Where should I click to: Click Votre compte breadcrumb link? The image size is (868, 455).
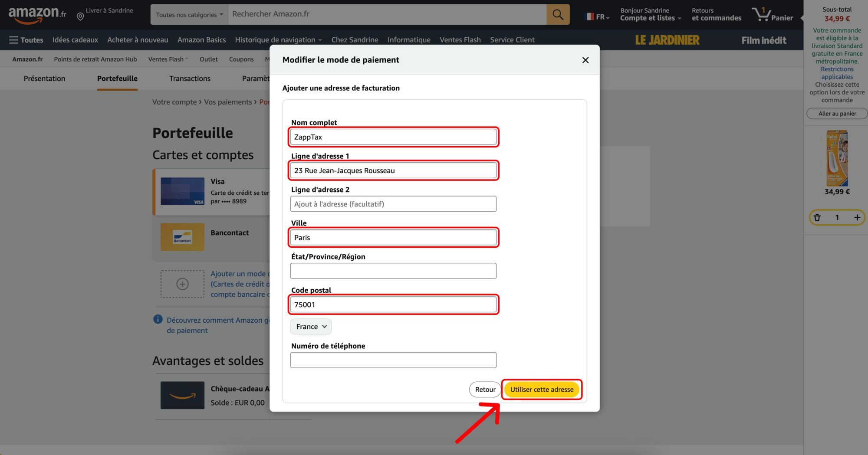[174, 102]
